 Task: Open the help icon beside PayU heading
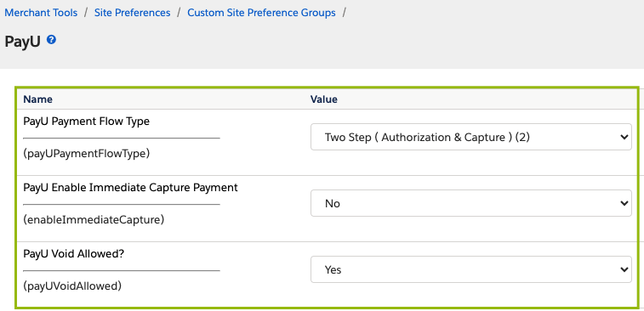tap(51, 40)
